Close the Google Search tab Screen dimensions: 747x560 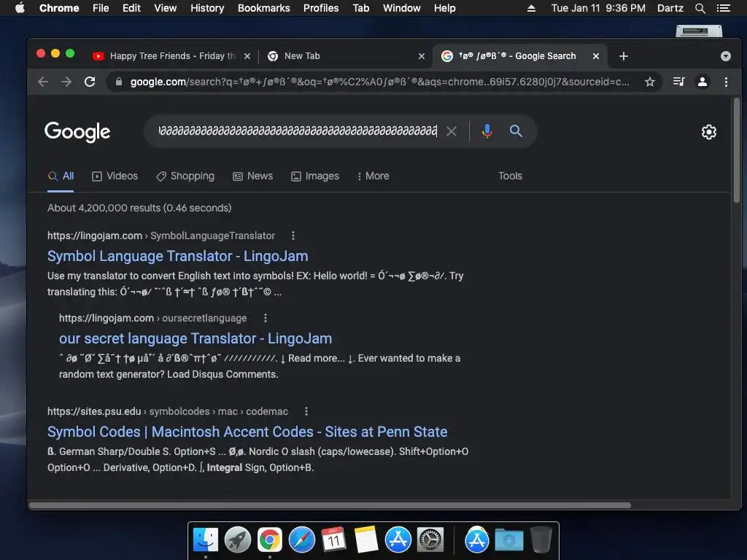coord(595,56)
